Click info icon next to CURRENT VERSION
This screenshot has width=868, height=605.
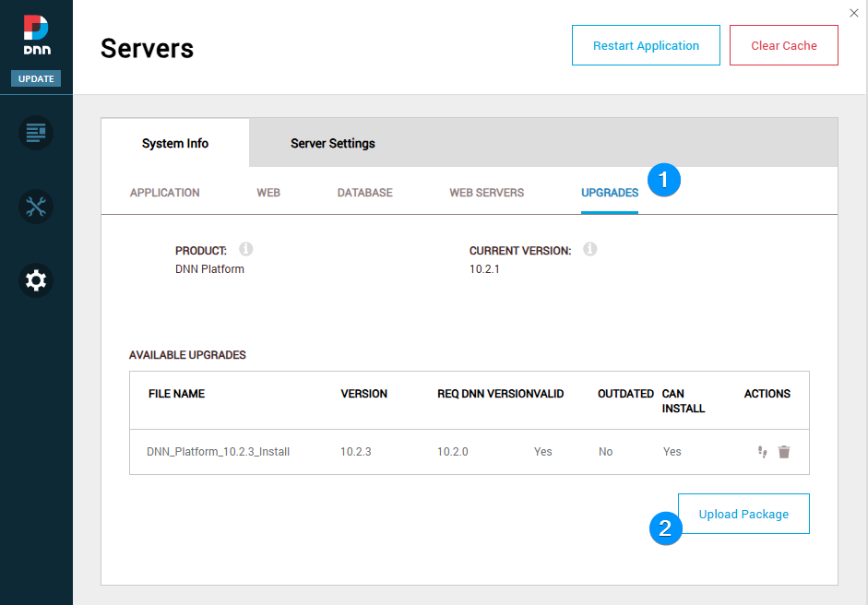590,249
